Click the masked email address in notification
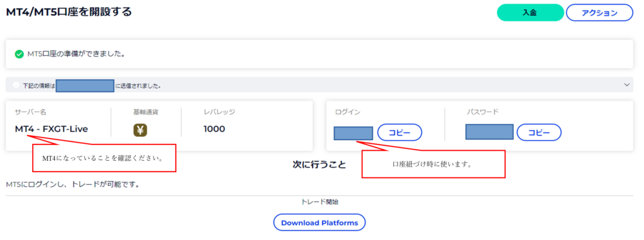This screenshot has height=240, width=644. 85,85
